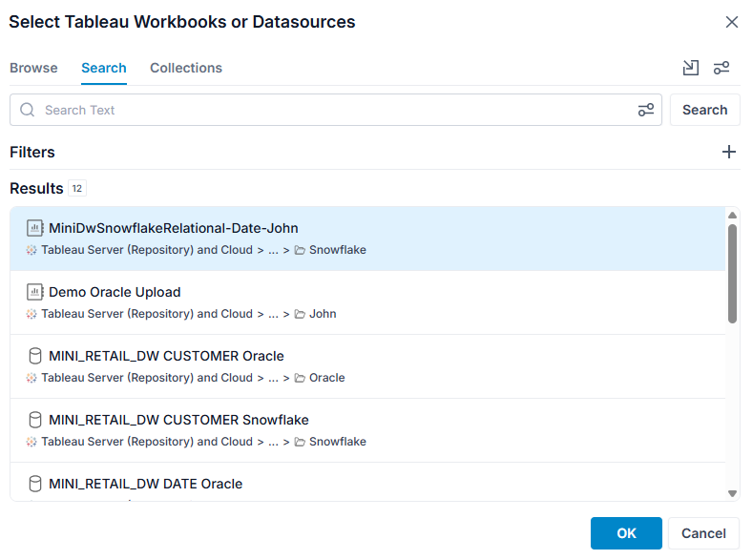
Task: Click the datasource icon beside MINI_RETAIL_DW CUSTOMER Oracle
Action: click(x=35, y=356)
